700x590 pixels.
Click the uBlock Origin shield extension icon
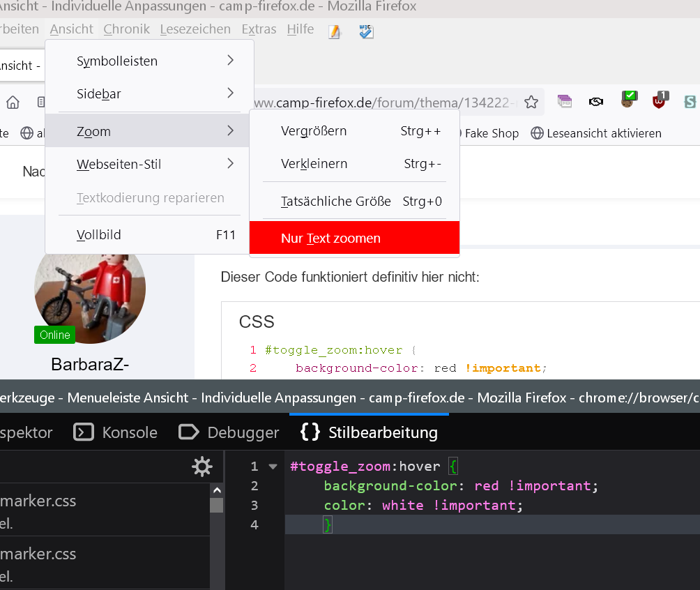pyautogui.click(x=659, y=101)
